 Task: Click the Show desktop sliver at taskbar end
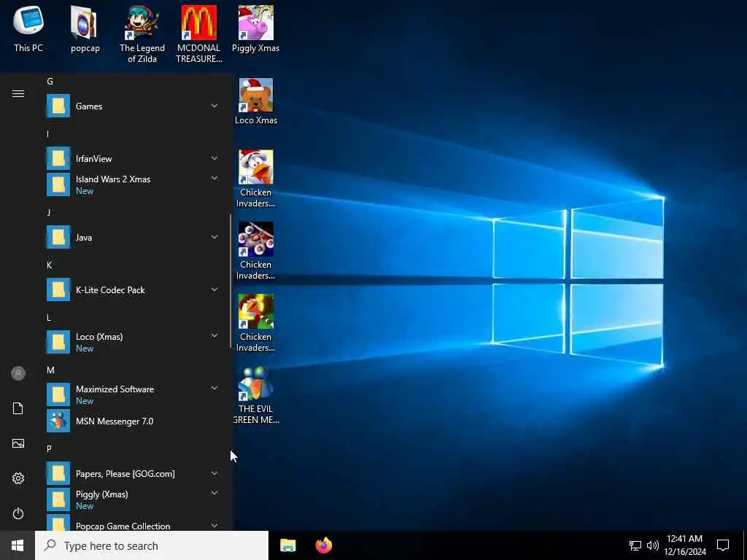[x=745, y=545]
